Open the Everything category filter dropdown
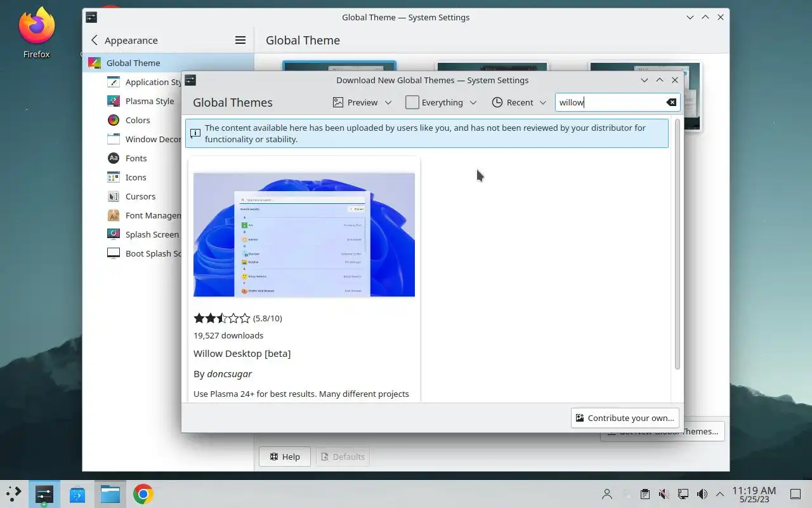 pyautogui.click(x=441, y=102)
